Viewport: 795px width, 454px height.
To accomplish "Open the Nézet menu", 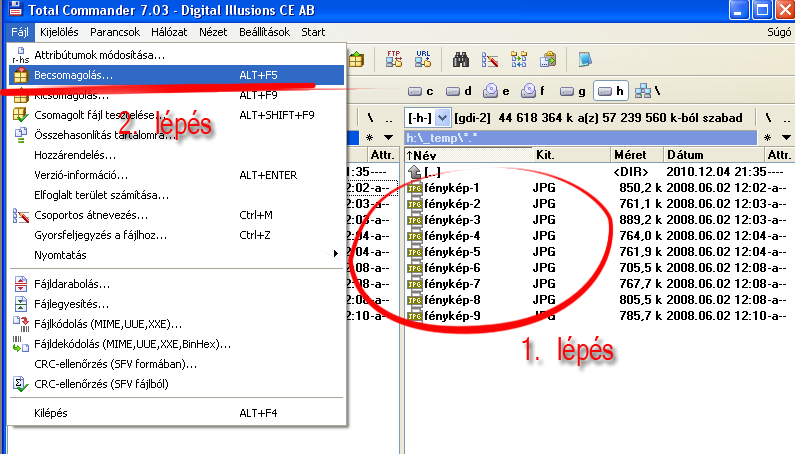I will pyautogui.click(x=213, y=32).
